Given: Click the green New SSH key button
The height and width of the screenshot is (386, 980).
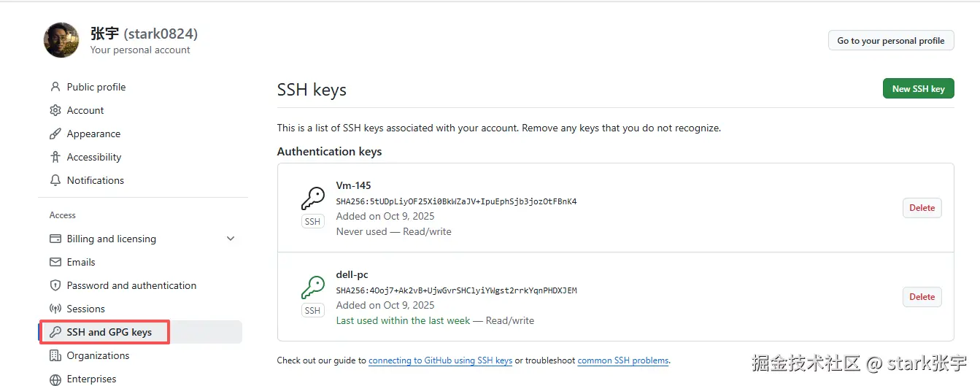Looking at the screenshot, I should [x=918, y=89].
